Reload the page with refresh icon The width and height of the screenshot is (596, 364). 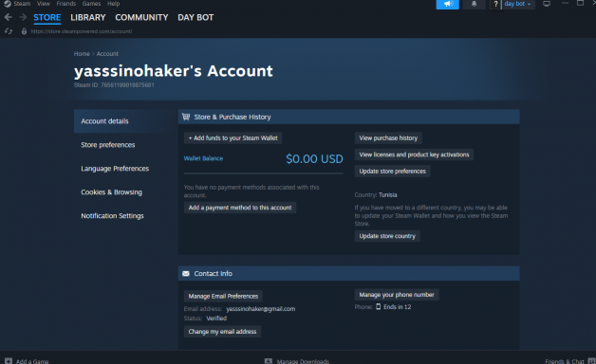[9, 31]
